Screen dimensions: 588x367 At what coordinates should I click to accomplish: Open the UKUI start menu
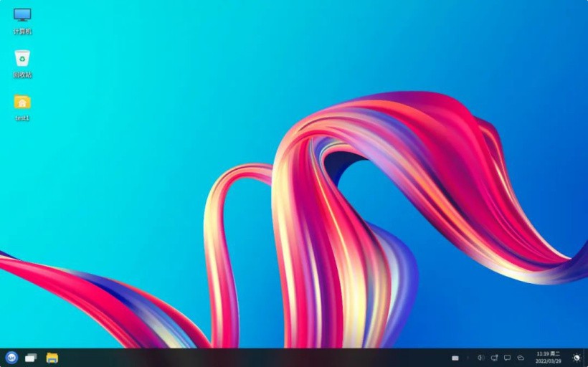pos(11,357)
